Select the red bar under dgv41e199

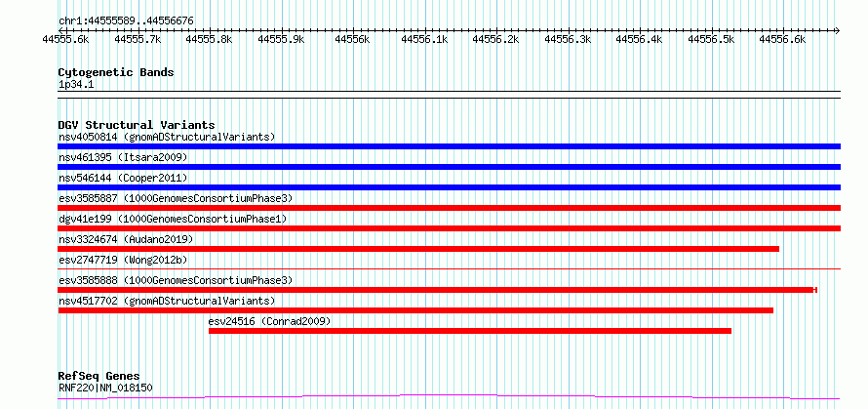click(x=449, y=228)
